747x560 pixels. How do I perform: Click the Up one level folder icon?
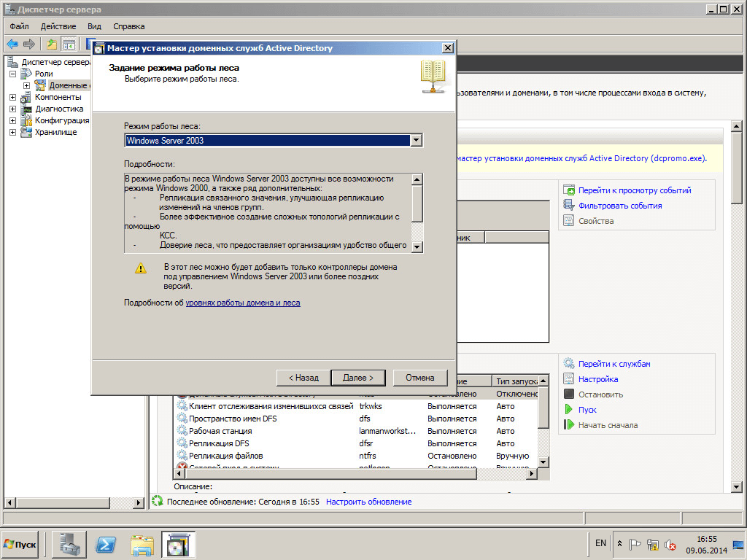[x=52, y=44]
